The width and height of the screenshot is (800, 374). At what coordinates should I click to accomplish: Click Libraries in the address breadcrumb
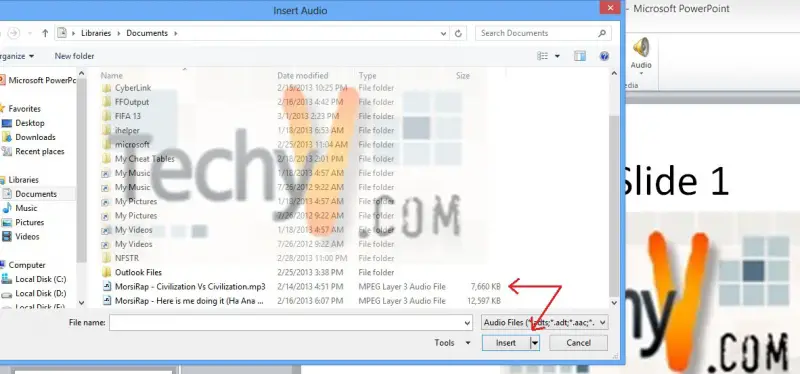[96, 33]
